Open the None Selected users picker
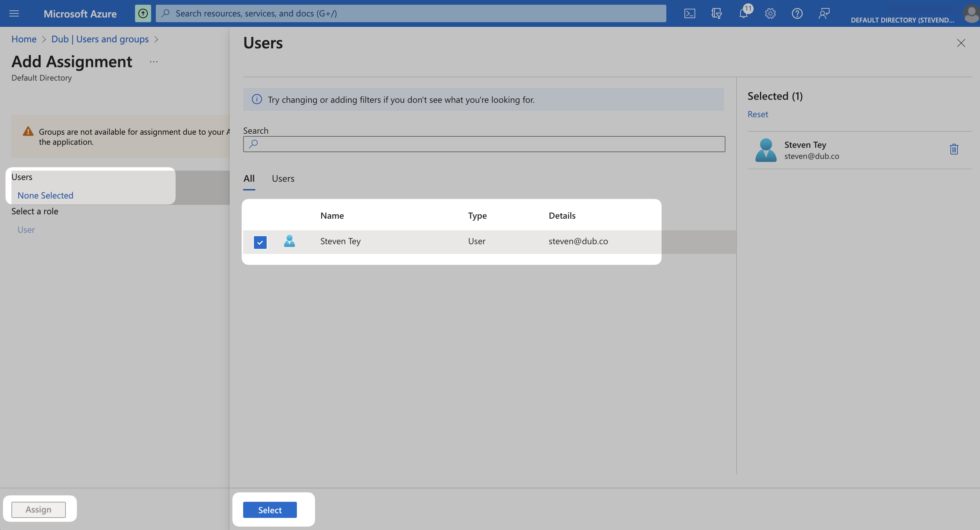Image resolution: width=980 pixels, height=530 pixels. [45, 195]
